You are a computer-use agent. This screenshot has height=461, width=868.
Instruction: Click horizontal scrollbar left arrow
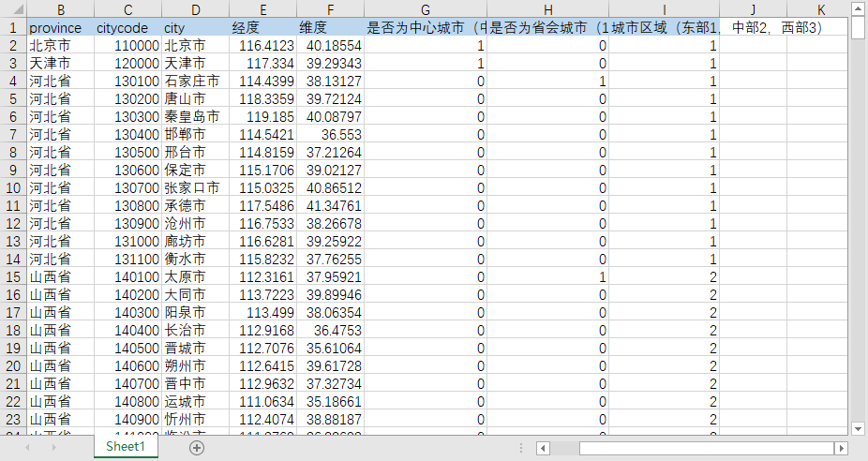pyautogui.click(x=543, y=448)
